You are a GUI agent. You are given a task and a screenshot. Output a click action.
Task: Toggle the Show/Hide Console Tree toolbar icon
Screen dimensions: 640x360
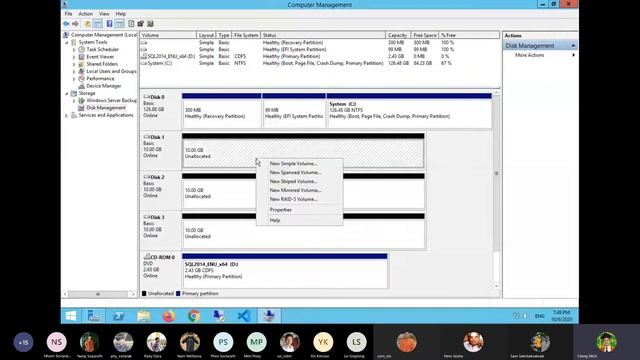[x=98, y=24]
